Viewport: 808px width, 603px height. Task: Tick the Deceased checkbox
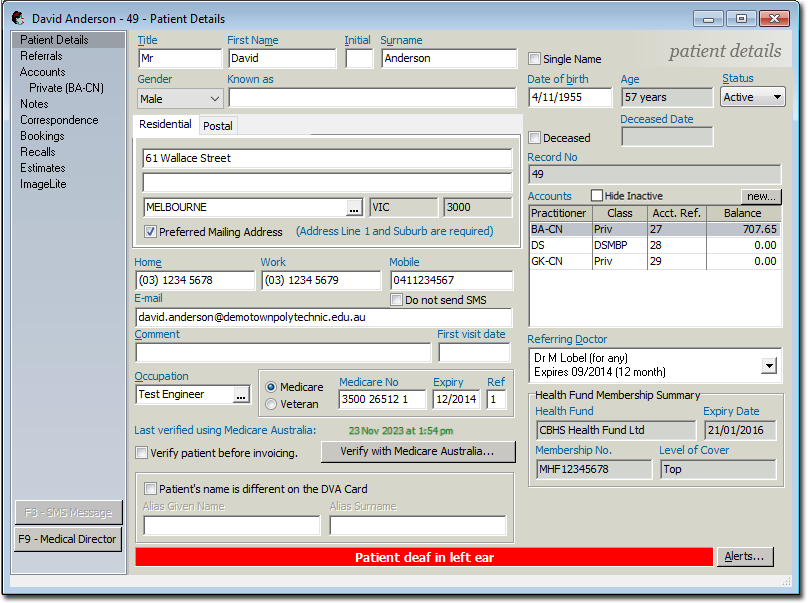535,138
